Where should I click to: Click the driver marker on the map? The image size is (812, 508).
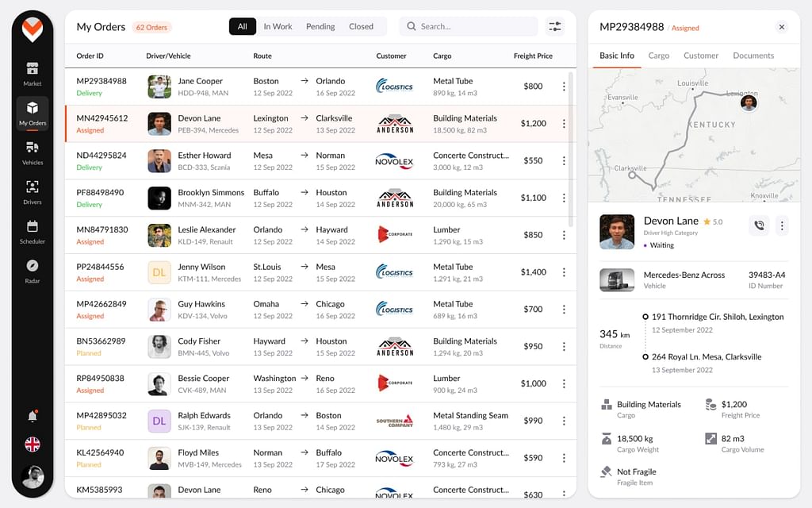pyautogui.click(x=749, y=102)
